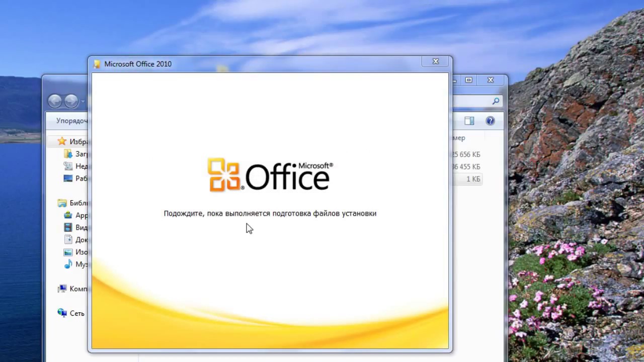Open the Видео library in Explorer sidebar
The image size is (644, 362).
(75, 227)
